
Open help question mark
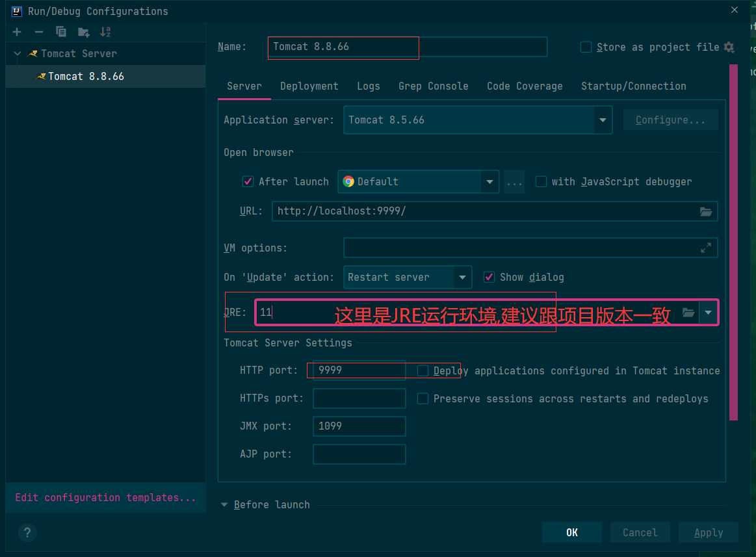tap(27, 532)
